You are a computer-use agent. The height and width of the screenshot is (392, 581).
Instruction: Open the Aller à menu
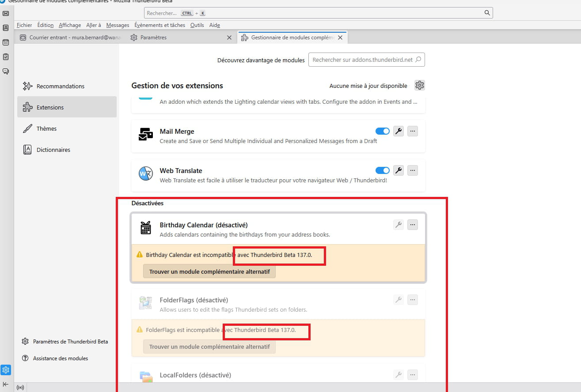[94, 25]
